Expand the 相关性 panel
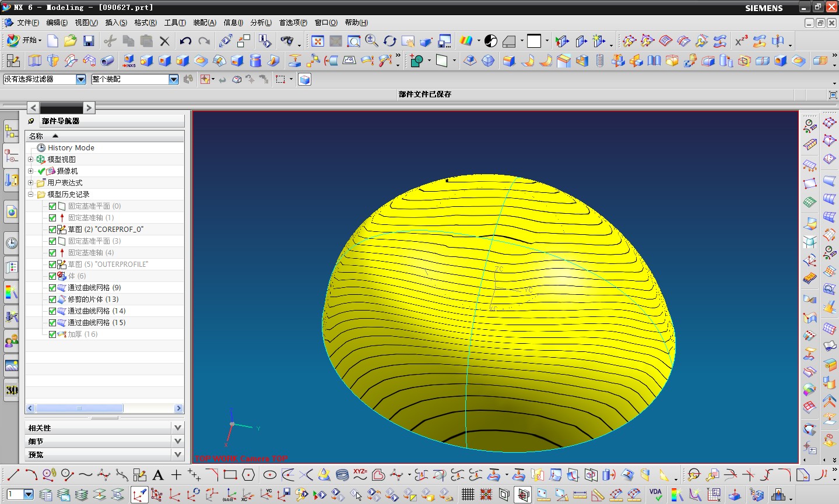The width and height of the screenshot is (839, 504). pos(178,428)
